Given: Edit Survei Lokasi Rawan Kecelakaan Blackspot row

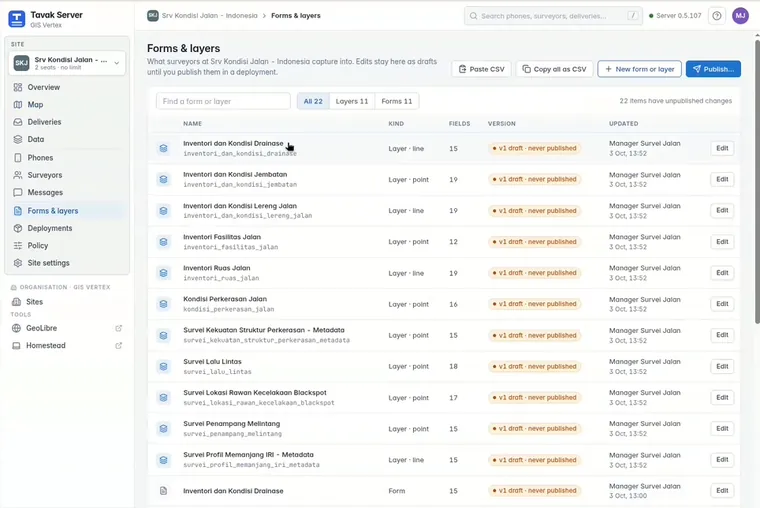Looking at the screenshot, I should click(722, 397).
